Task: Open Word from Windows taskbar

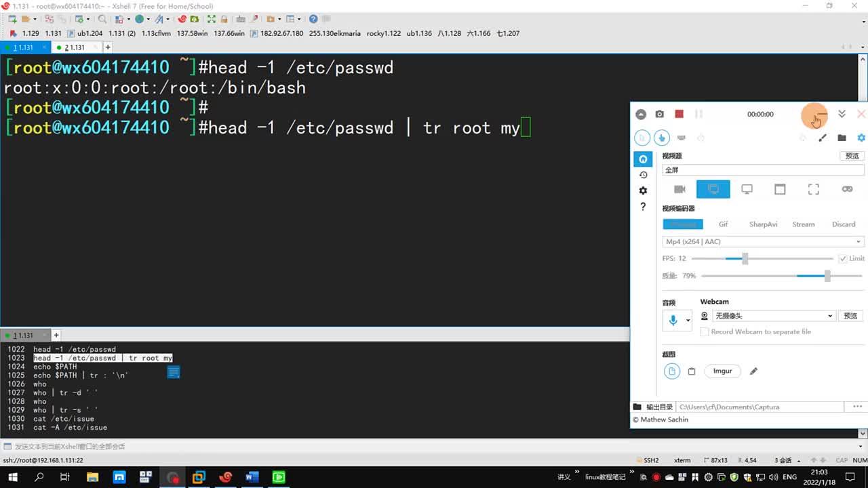Action: coord(252,477)
